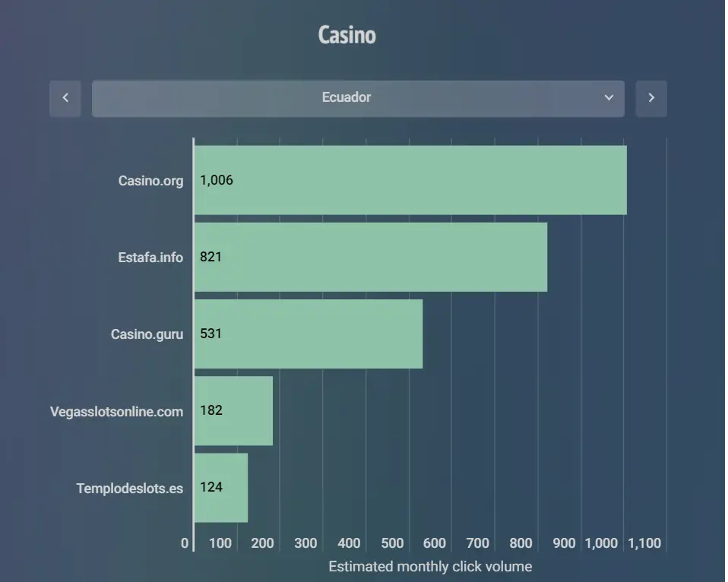Click the Vegasslotsonline.com axis label
This screenshot has width=728, height=582.
(116, 412)
